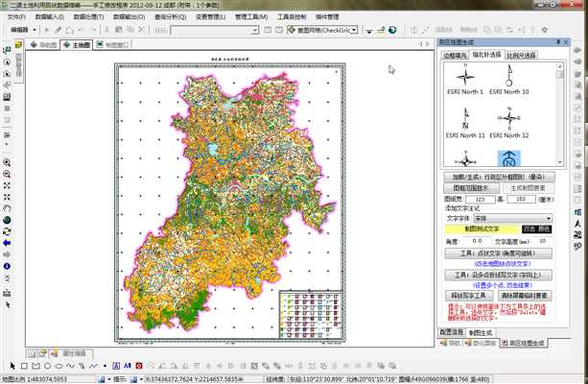This screenshot has height=384, width=588.
Task: Click the north arrow list scrollbar
Action: (560, 114)
